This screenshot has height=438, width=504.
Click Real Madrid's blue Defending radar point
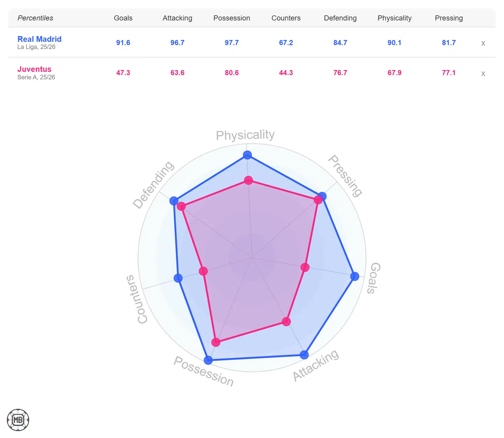pos(174,201)
